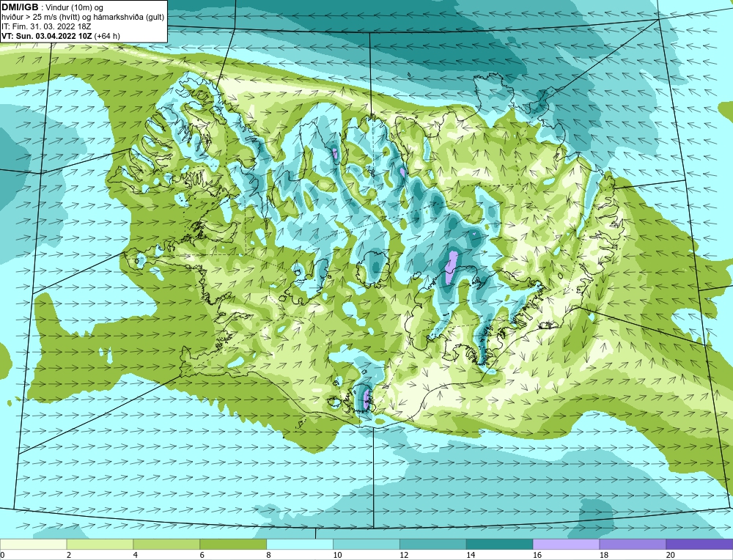The width and height of the screenshot is (733, 560).
Task: Click the light green 2–4 m/s legend swatch
Action: 100,544
